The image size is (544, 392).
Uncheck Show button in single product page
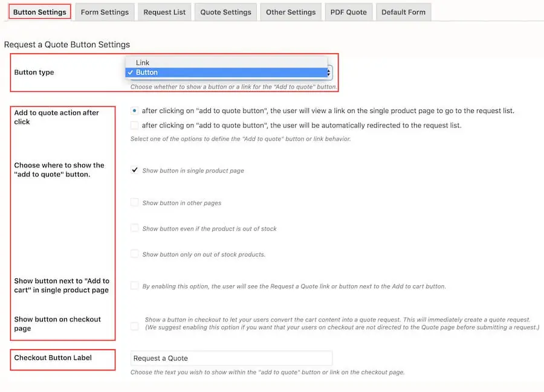click(x=134, y=170)
